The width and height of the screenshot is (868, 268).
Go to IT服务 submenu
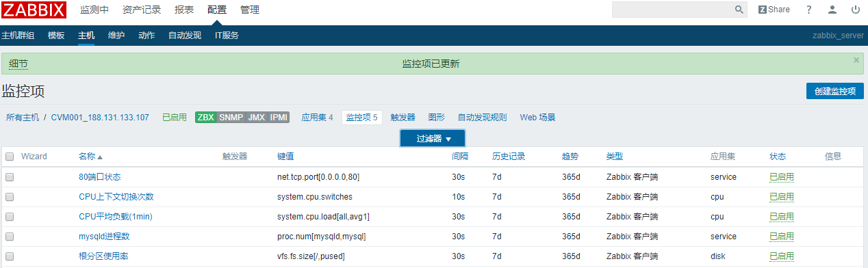(227, 36)
